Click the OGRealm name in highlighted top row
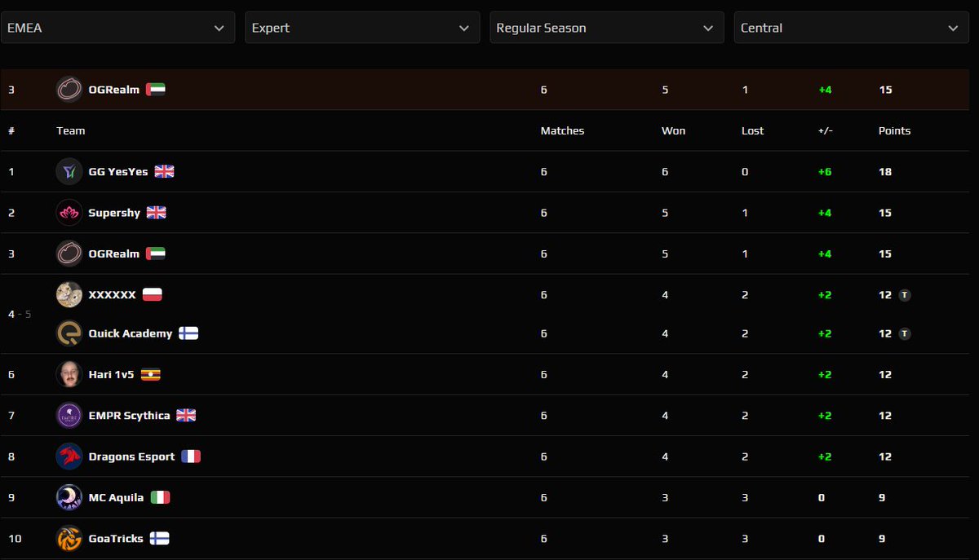The width and height of the screenshot is (979, 560). coord(114,90)
